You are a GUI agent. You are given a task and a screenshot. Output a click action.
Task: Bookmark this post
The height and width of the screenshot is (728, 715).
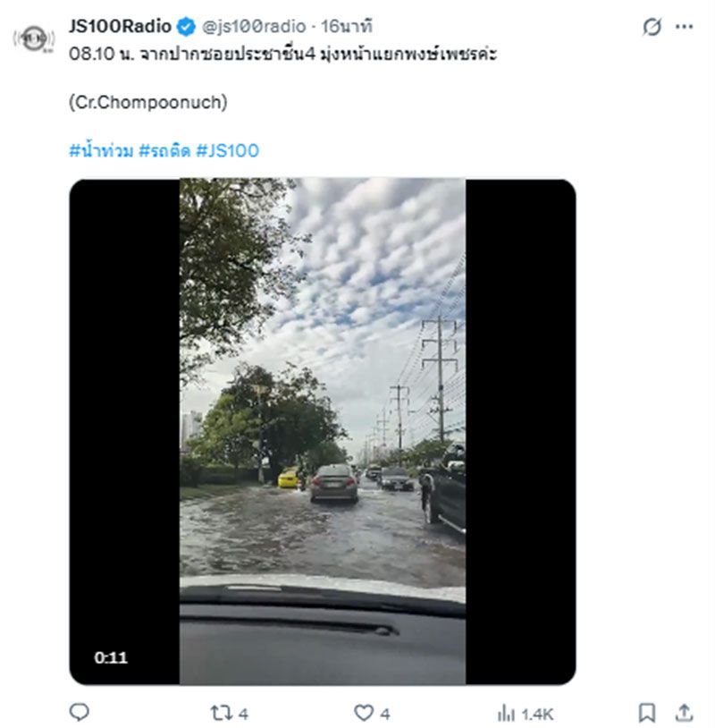click(x=647, y=713)
